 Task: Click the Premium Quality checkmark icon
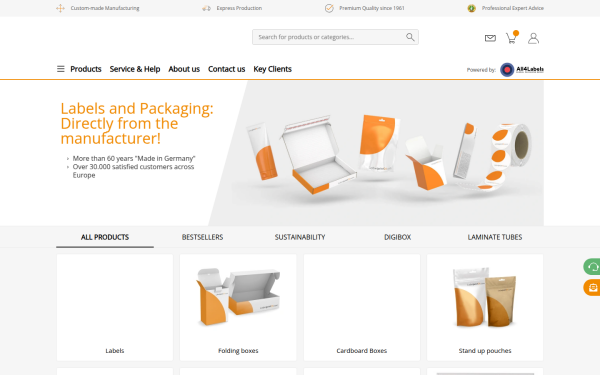[329, 8]
